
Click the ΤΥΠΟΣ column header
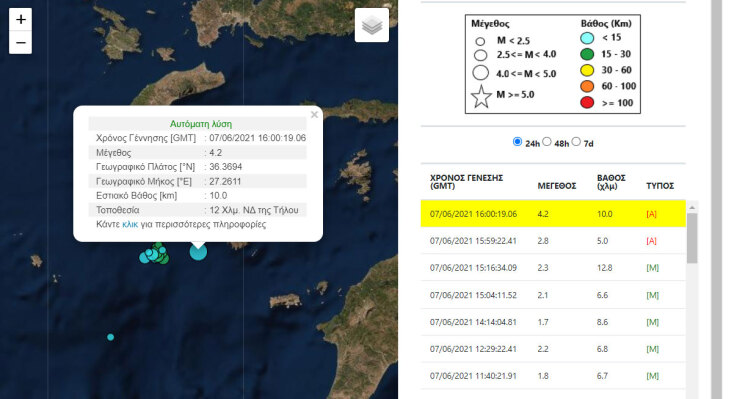[660, 186]
